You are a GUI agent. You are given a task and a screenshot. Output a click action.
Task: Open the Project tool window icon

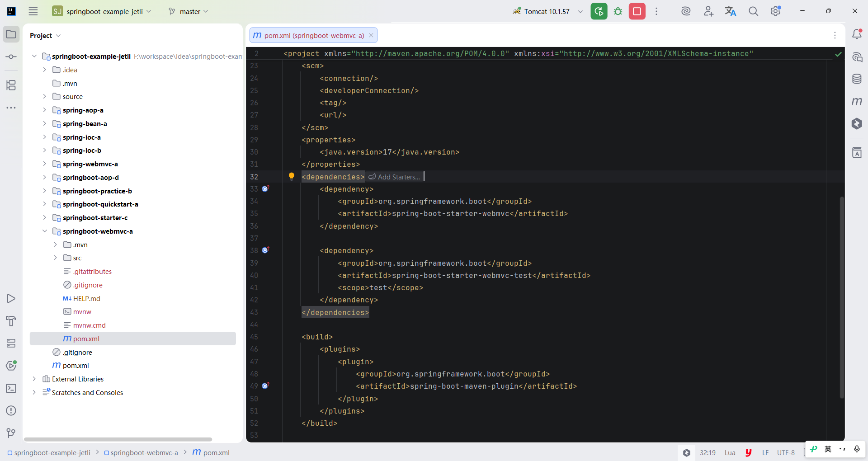[11, 34]
